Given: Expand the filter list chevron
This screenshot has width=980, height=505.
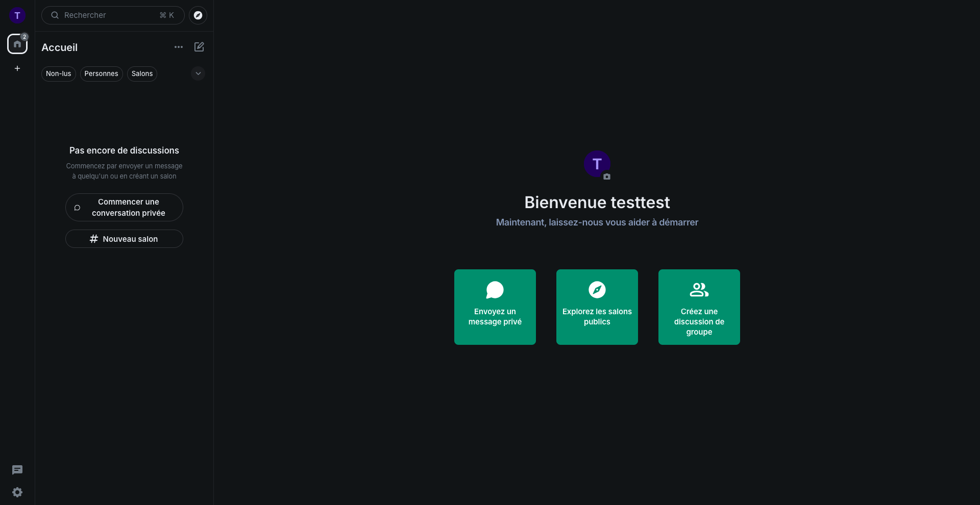Looking at the screenshot, I should pos(198,73).
